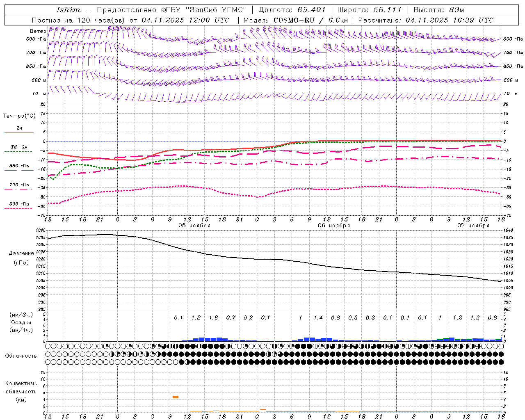The height and width of the screenshot is (420, 525).
Task: Click the Осадки precipitation label
Action: click(21, 322)
